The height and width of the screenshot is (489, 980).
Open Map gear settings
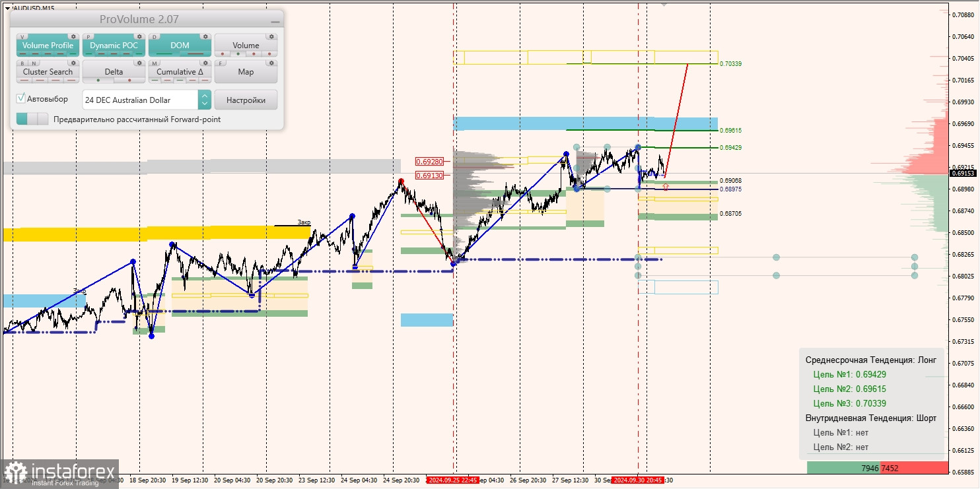tap(271, 63)
